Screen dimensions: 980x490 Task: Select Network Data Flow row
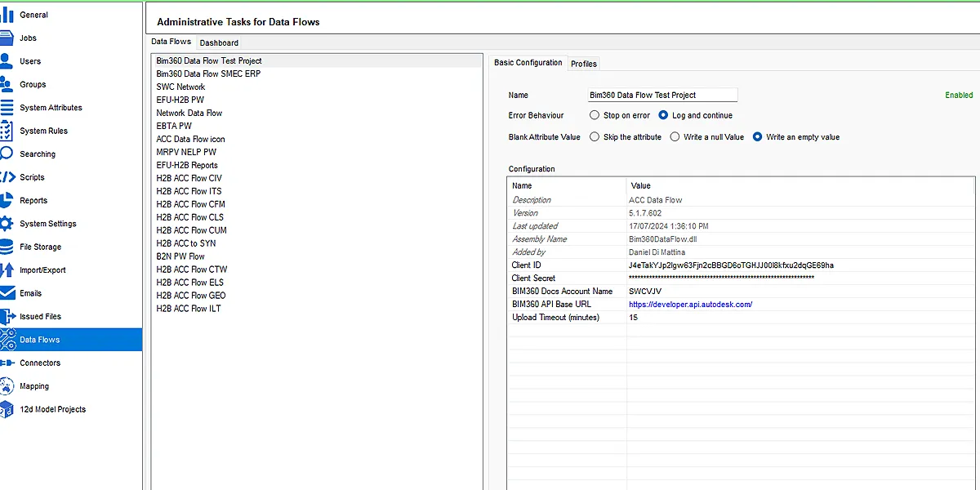tap(317, 113)
